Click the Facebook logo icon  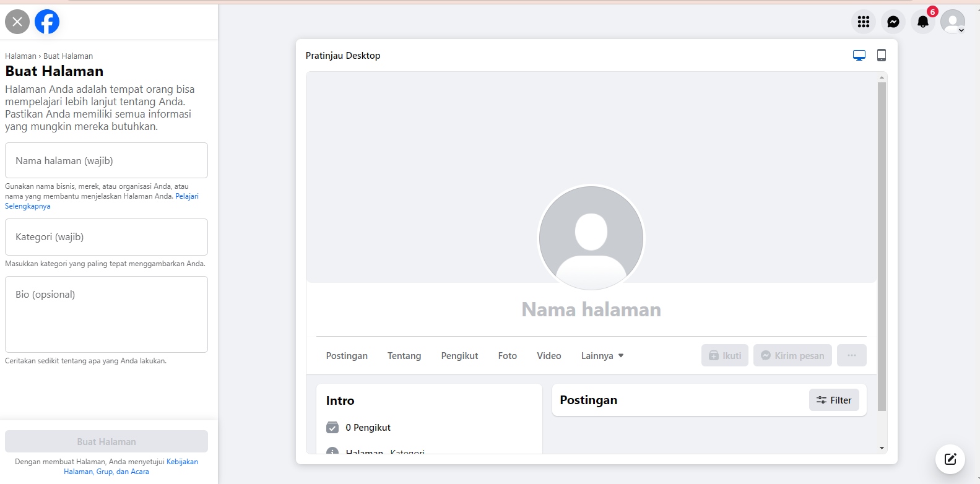click(47, 22)
